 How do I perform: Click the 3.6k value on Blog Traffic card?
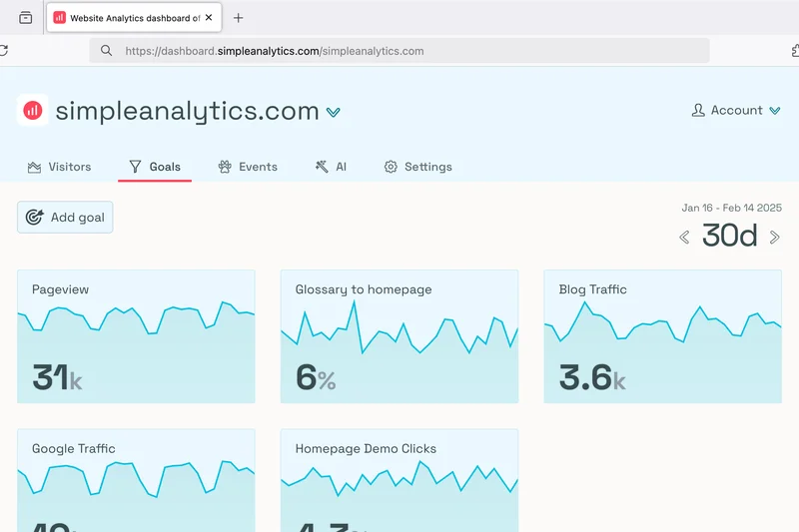click(592, 377)
